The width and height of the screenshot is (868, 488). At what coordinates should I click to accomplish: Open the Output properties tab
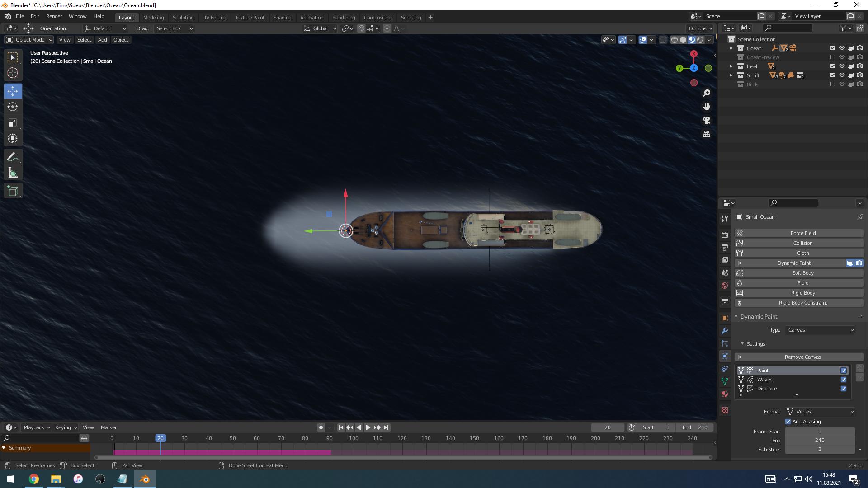tap(725, 247)
